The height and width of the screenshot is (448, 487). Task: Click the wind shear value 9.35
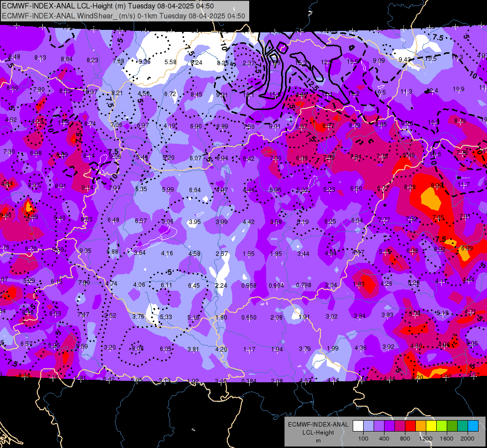(x=85, y=250)
